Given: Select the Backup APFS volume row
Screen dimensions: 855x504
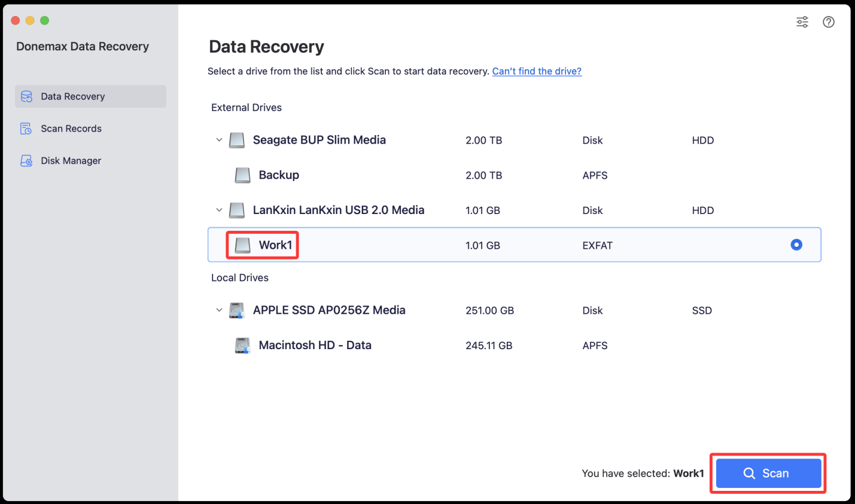Looking at the screenshot, I should (x=359, y=175).
